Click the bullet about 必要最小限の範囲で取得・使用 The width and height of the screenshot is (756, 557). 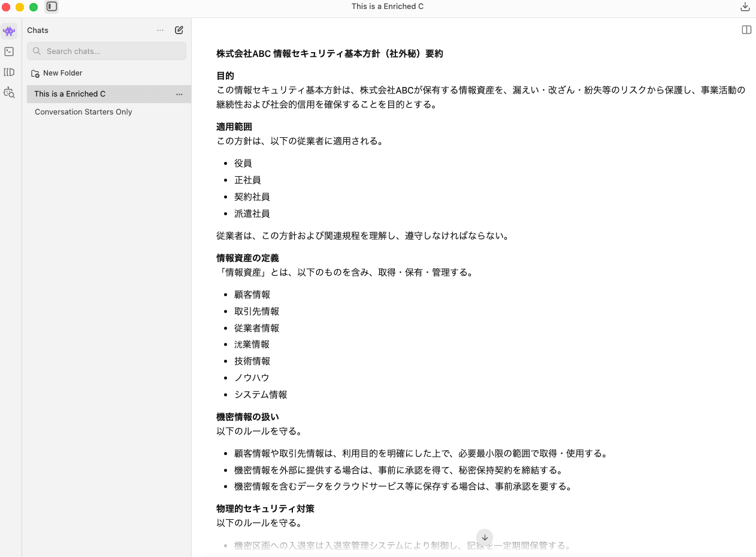(421, 453)
